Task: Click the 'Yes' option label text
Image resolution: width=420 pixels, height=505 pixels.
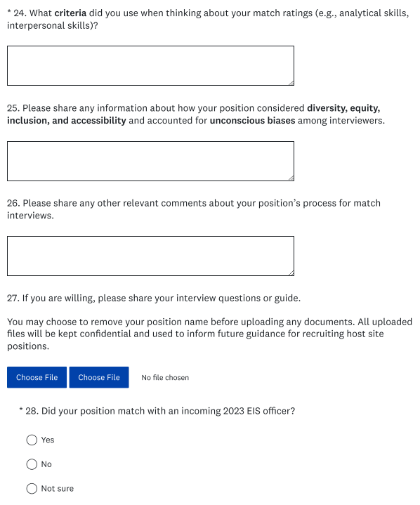Action: pos(48,440)
